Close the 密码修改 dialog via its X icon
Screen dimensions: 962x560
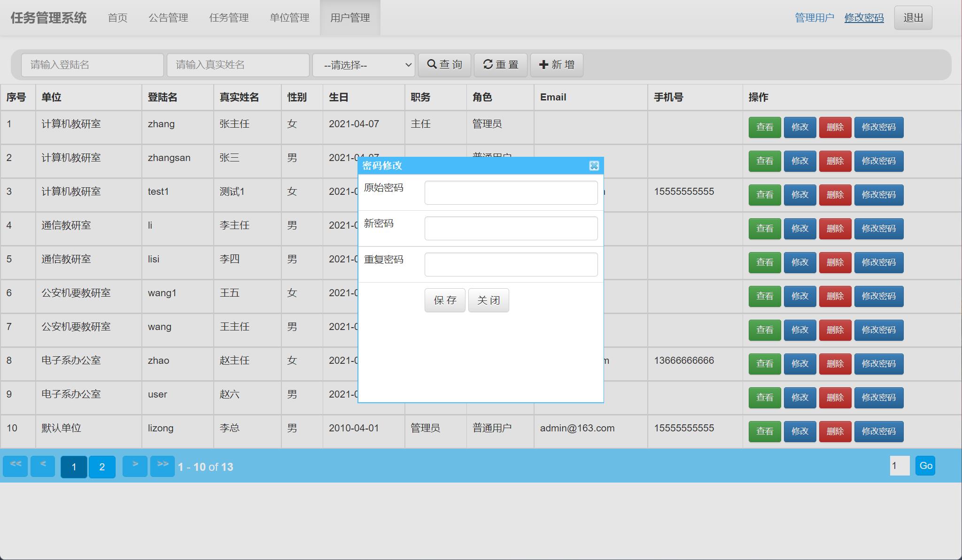pos(595,166)
